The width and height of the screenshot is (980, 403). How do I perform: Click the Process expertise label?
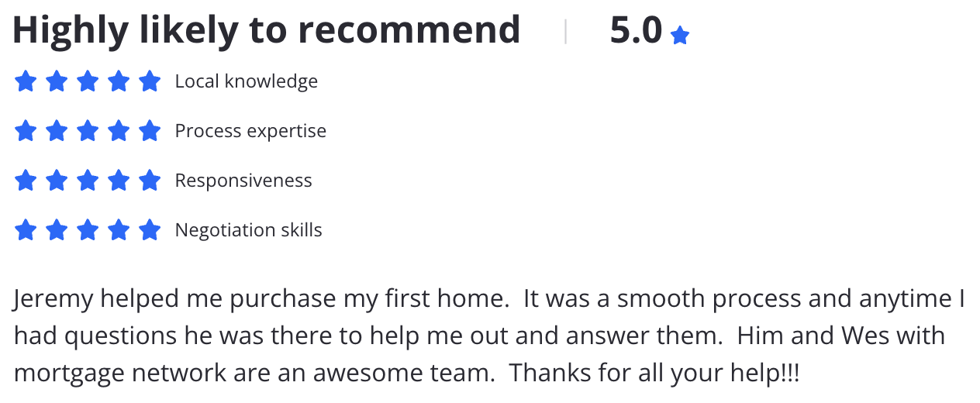pyautogui.click(x=250, y=131)
